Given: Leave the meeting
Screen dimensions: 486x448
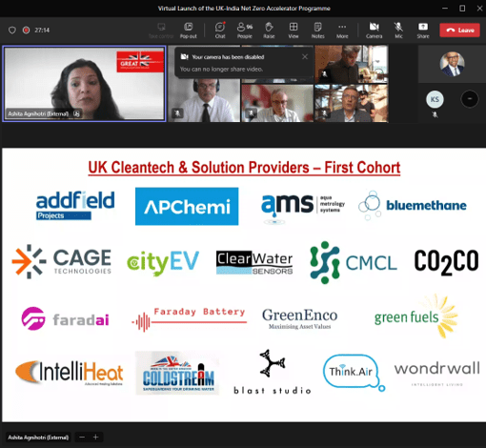Looking at the screenshot, I should coord(459,31).
